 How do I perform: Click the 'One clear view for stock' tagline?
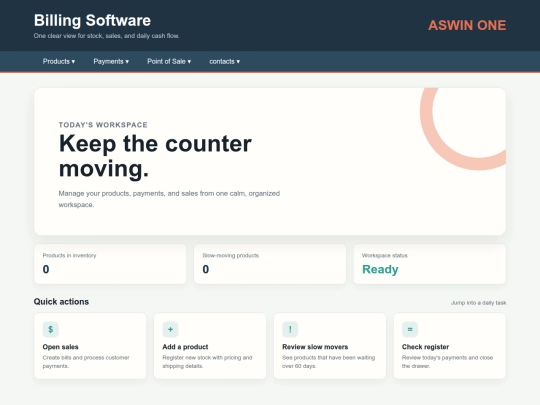106,36
